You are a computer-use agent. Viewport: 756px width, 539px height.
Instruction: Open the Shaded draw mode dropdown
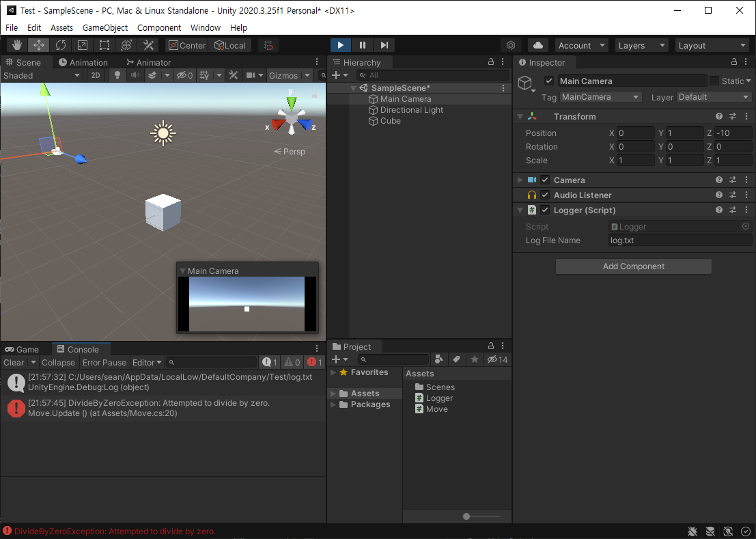click(x=42, y=76)
